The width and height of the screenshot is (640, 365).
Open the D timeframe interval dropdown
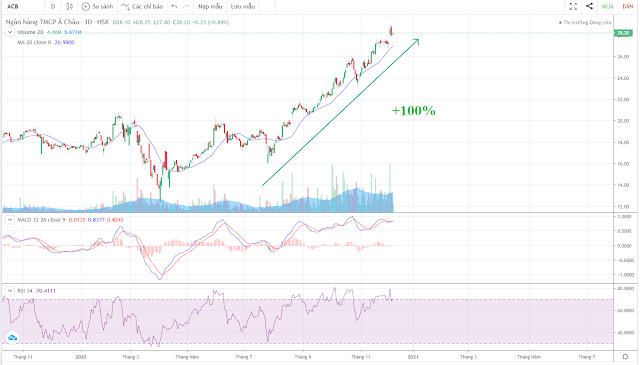pyautogui.click(x=53, y=7)
